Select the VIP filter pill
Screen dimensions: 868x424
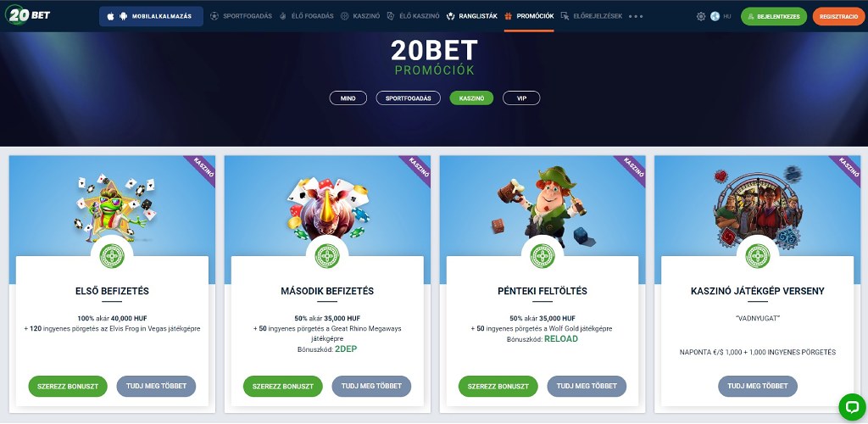pos(521,98)
